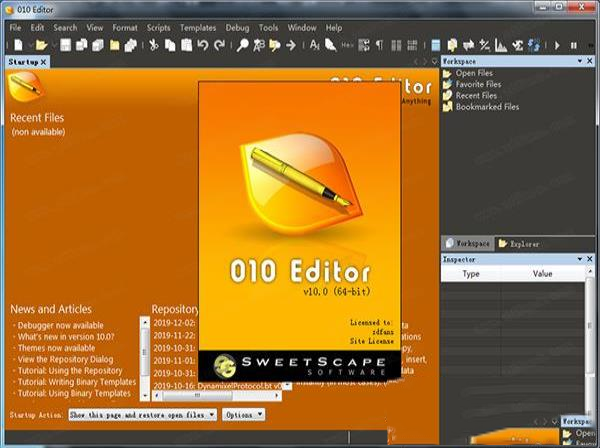Click the Pause icon in toolbar
The height and width of the screenshot is (448, 600).
click(573, 46)
